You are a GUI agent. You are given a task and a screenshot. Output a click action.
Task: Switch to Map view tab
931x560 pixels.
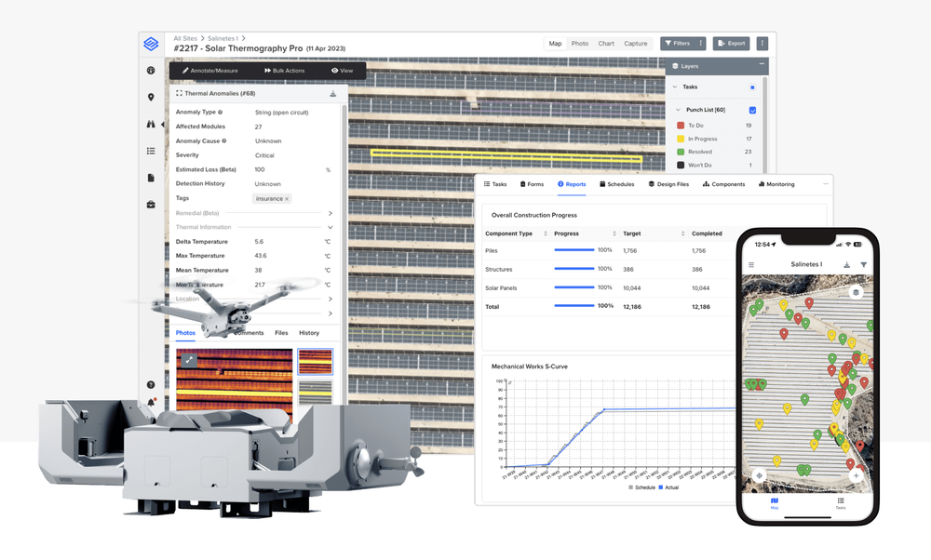tap(555, 44)
